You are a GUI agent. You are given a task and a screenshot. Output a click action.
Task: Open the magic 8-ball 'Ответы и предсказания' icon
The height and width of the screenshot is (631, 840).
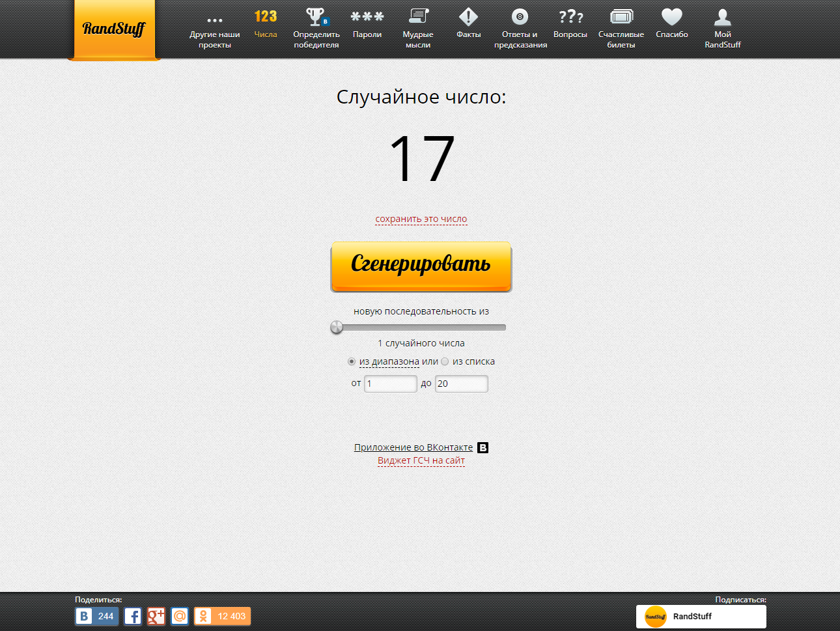[520, 18]
